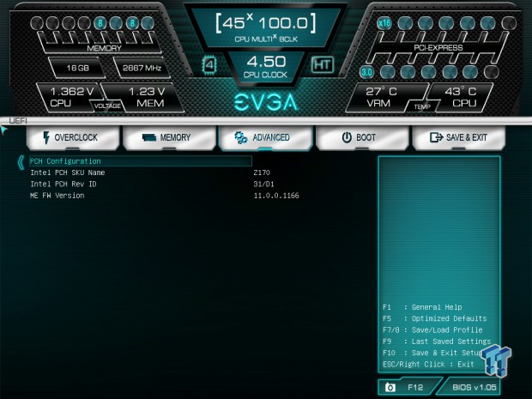Click the gears icon on Advanced
532x399 pixels.
pos(241,137)
